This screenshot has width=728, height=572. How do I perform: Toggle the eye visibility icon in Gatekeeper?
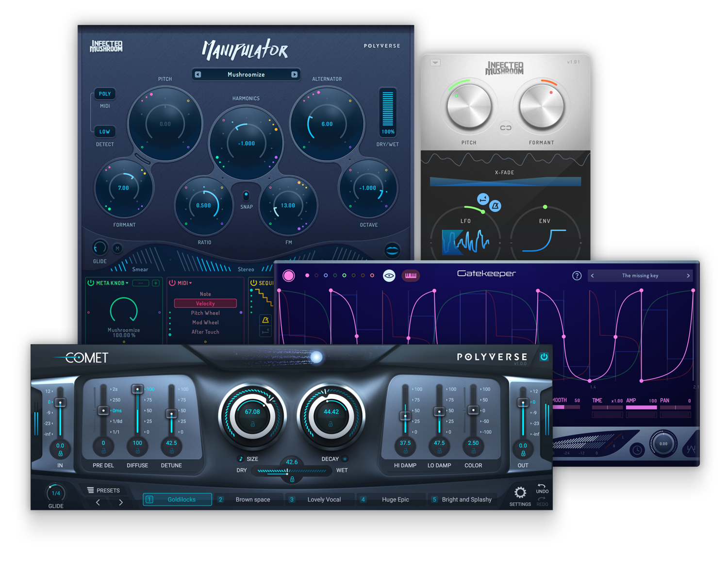(x=389, y=276)
